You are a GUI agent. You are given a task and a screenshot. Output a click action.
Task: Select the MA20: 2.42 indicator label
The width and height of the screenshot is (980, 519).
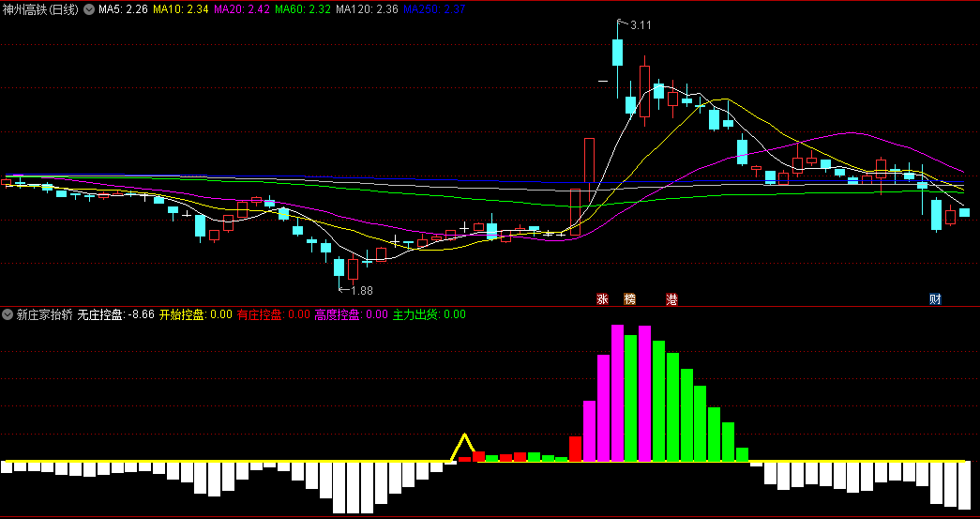click(242, 9)
